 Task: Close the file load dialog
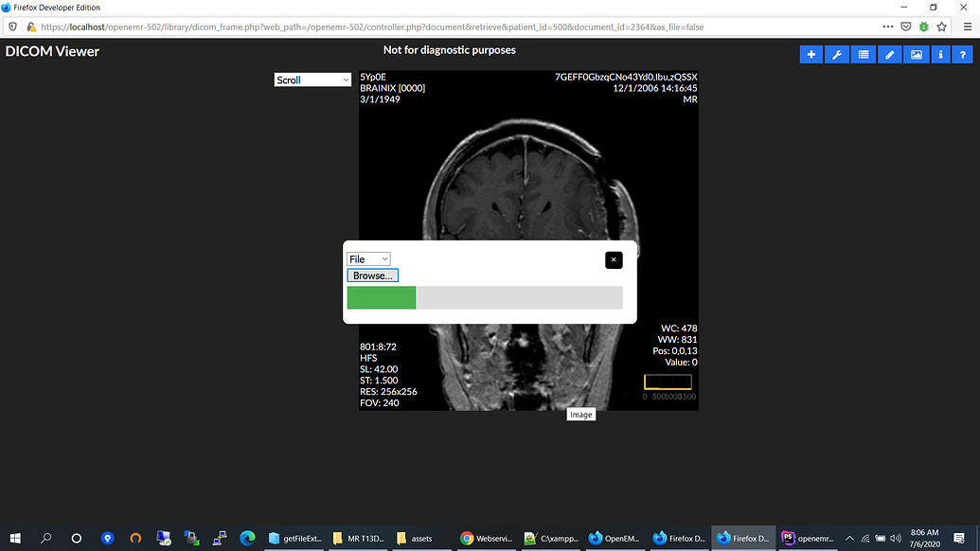pyautogui.click(x=614, y=259)
